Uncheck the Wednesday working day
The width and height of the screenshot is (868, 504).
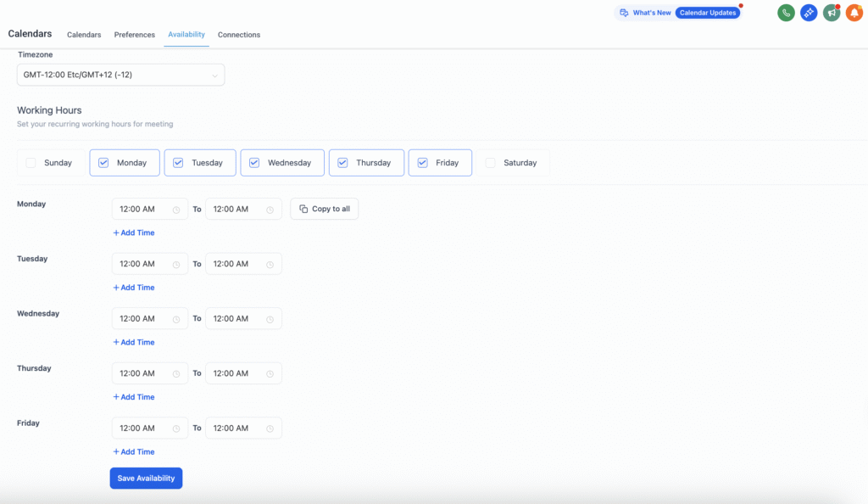tap(254, 163)
